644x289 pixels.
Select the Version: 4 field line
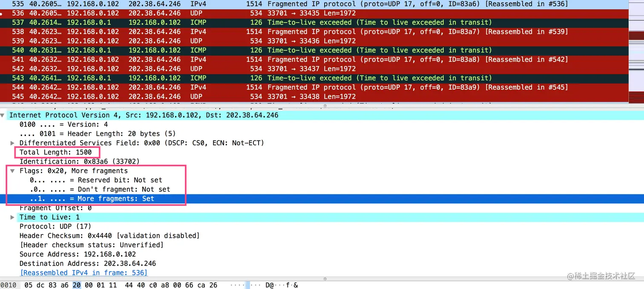point(64,124)
